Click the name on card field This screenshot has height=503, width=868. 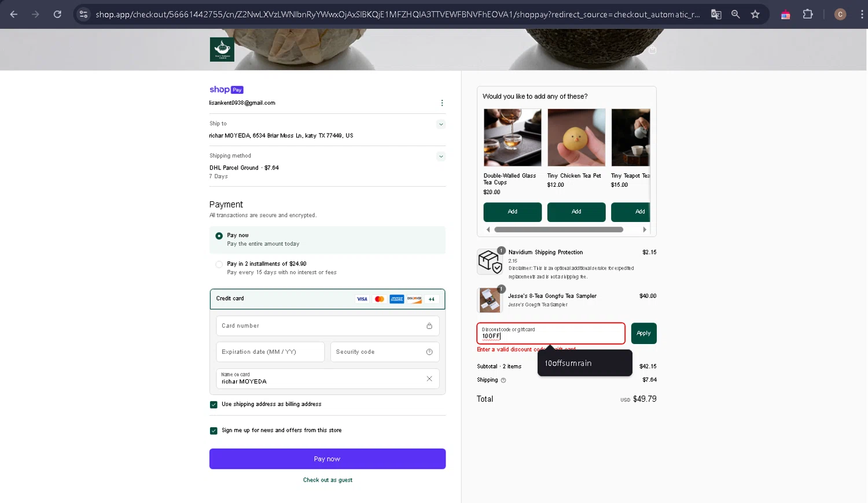[328, 379]
